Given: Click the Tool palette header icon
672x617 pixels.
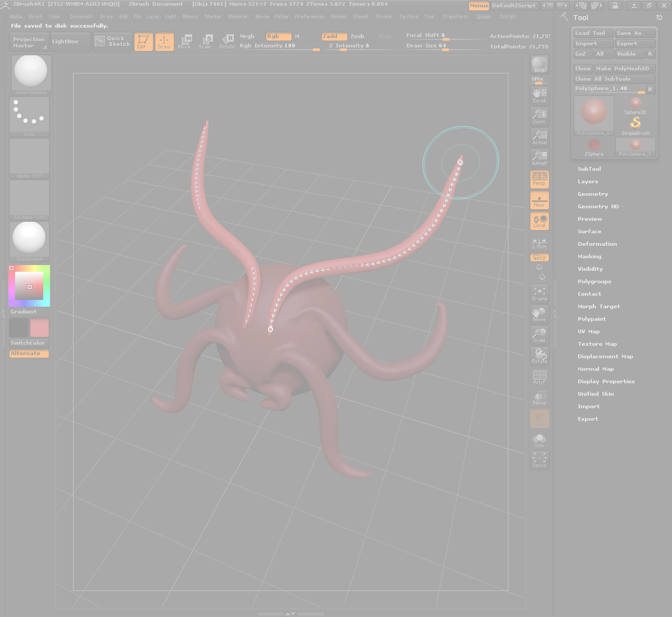Looking at the screenshot, I should click(x=565, y=17).
